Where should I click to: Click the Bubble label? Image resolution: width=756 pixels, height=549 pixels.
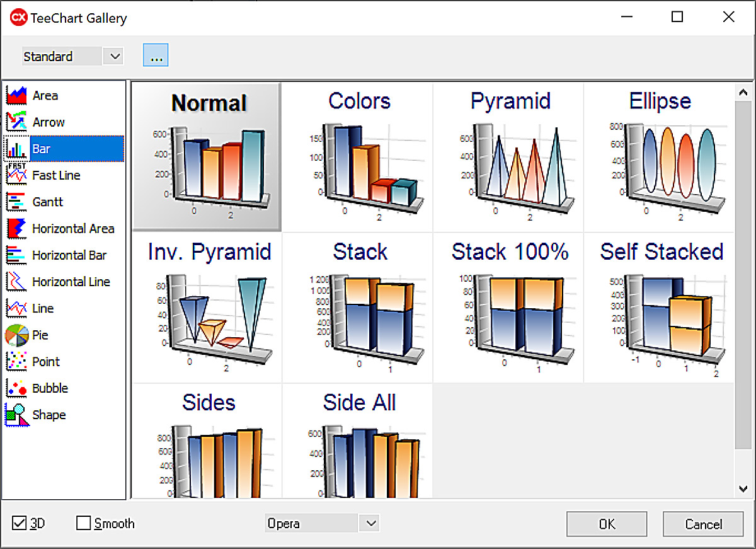pos(50,388)
